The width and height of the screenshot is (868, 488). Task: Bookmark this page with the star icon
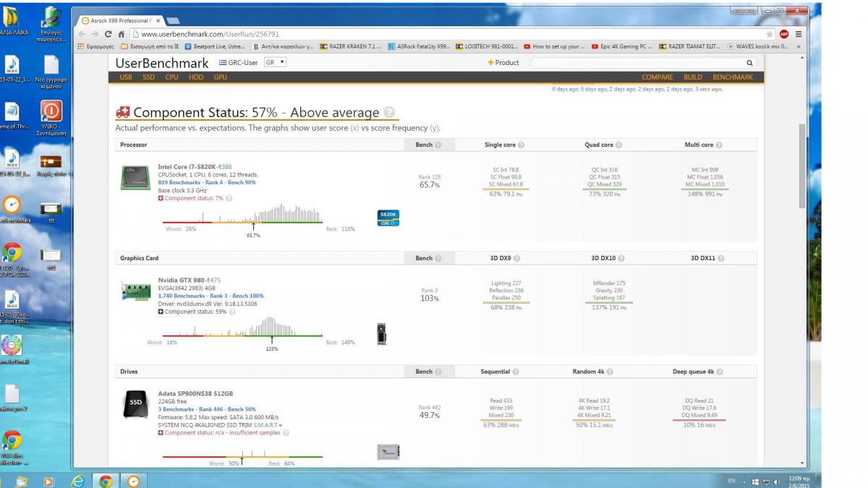(770, 34)
